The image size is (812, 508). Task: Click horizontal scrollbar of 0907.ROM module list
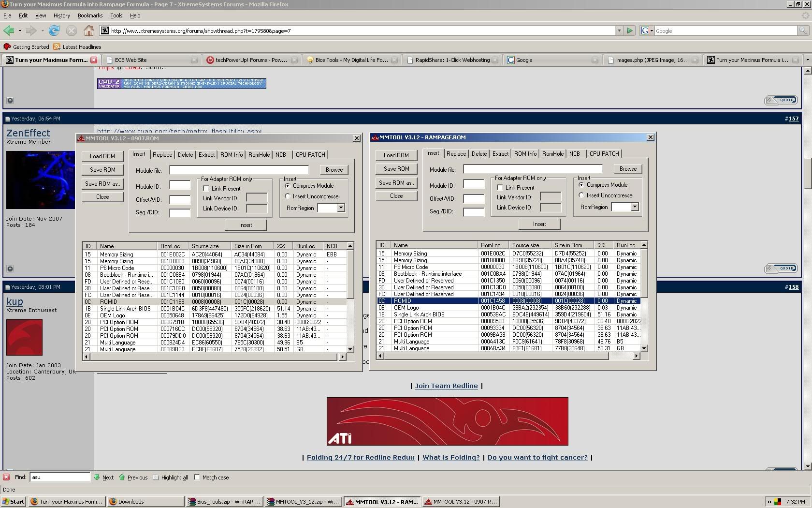[x=214, y=357]
